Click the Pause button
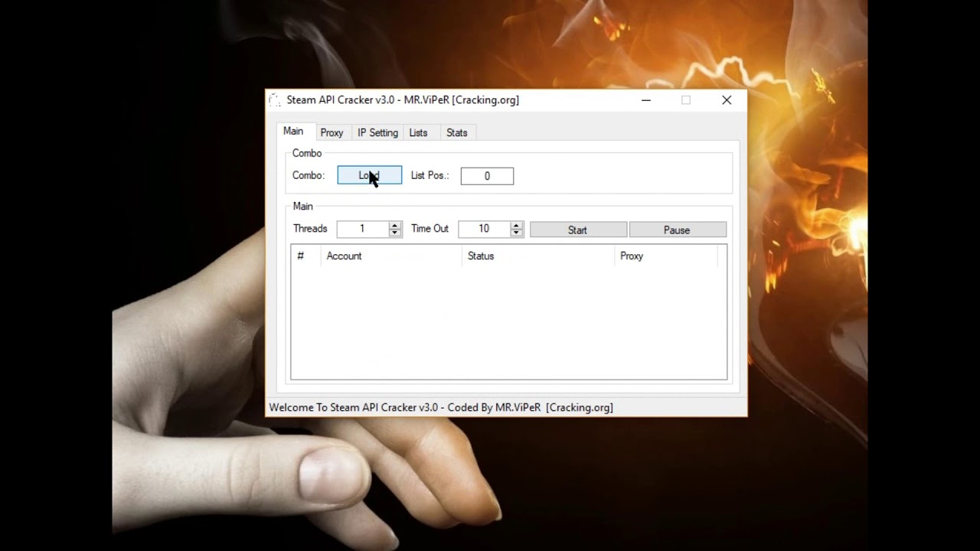 tap(678, 230)
